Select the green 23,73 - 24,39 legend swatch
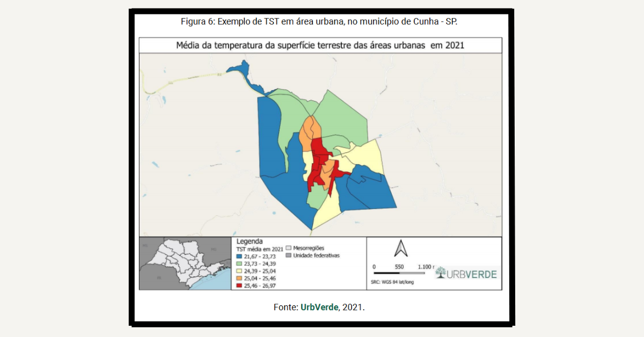 click(240, 265)
